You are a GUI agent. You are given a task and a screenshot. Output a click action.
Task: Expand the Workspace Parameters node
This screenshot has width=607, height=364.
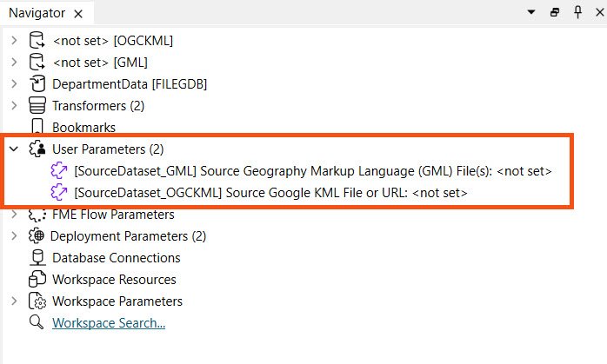pyautogui.click(x=13, y=301)
